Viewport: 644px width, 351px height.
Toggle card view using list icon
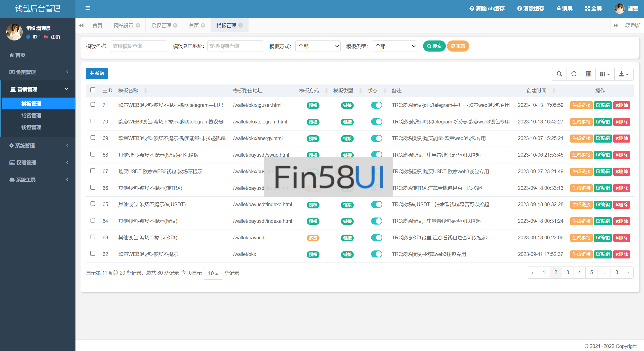(x=588, y=74)
